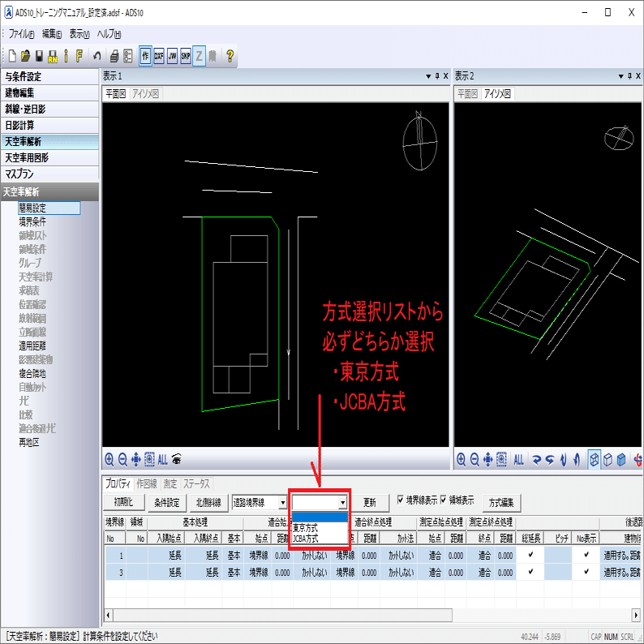
Task: Toggle the Z toolbar button
Action: coord(200,56)
